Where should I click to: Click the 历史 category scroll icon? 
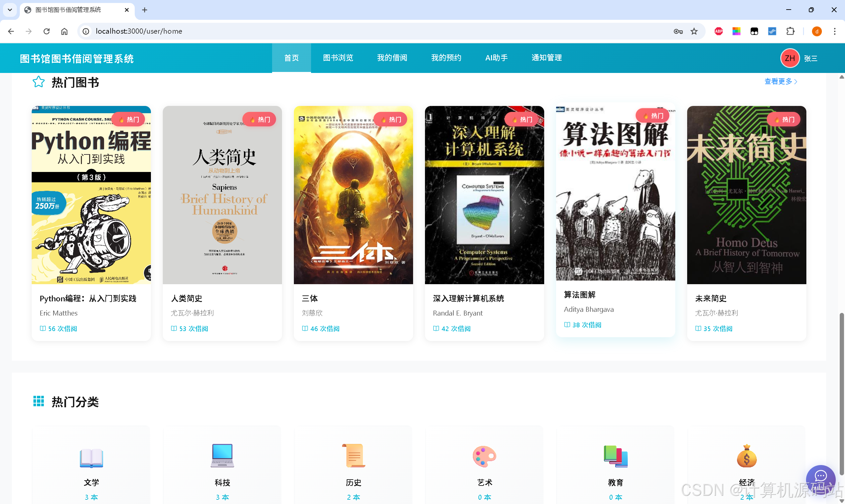pyautogui.click(x=353, y=456)
